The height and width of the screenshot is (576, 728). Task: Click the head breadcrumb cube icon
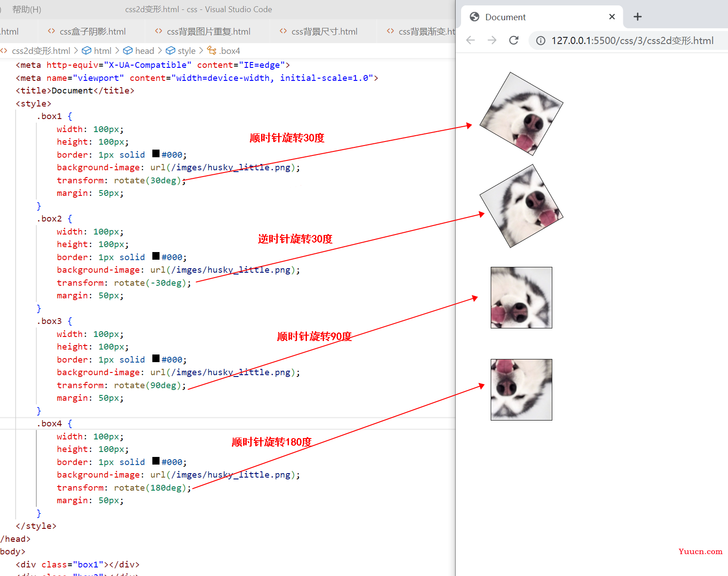pos(128,51)
